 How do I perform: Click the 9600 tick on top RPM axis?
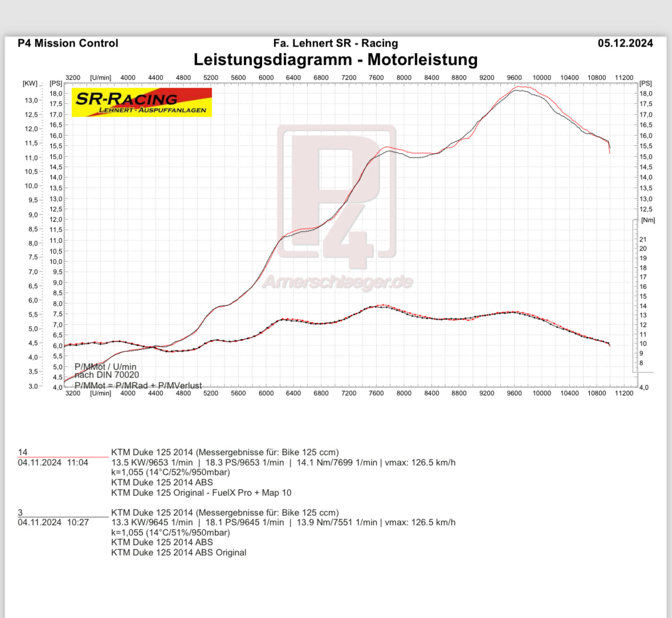pyautogui.click(x=514, y=77)
